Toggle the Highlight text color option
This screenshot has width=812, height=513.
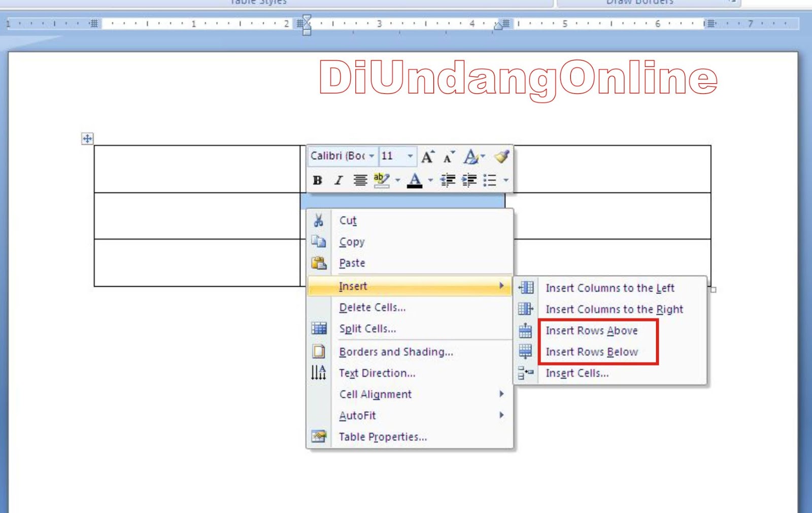(x=382, y=179)
